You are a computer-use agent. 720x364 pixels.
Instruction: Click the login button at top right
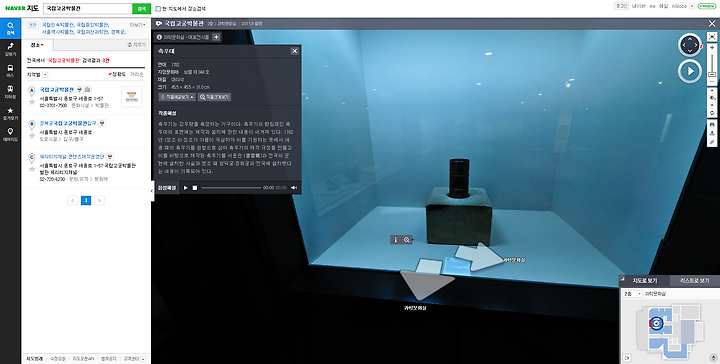[621, 6]
